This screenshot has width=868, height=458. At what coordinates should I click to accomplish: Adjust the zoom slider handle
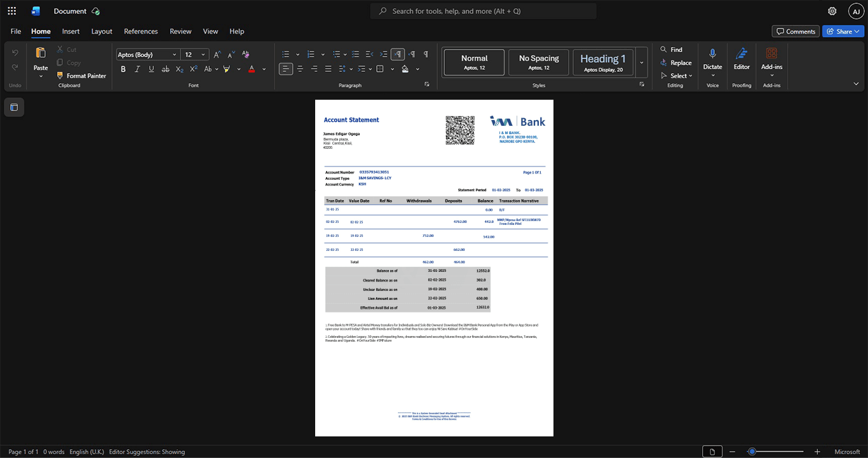[752, 452]
